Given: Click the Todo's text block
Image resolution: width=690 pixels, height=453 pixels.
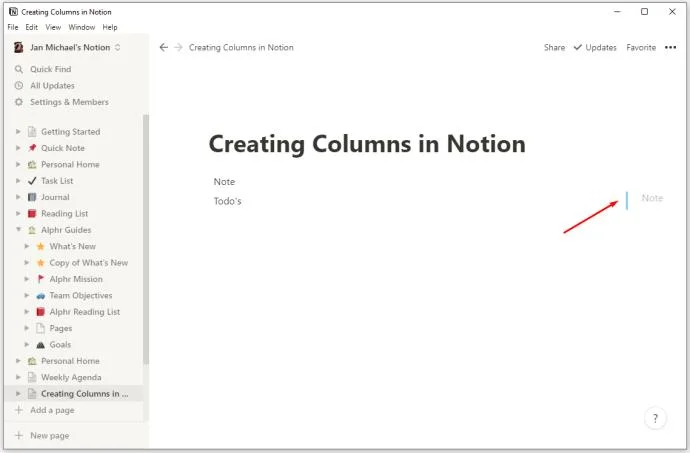Looking at the screenshot, I should [228, 201].
